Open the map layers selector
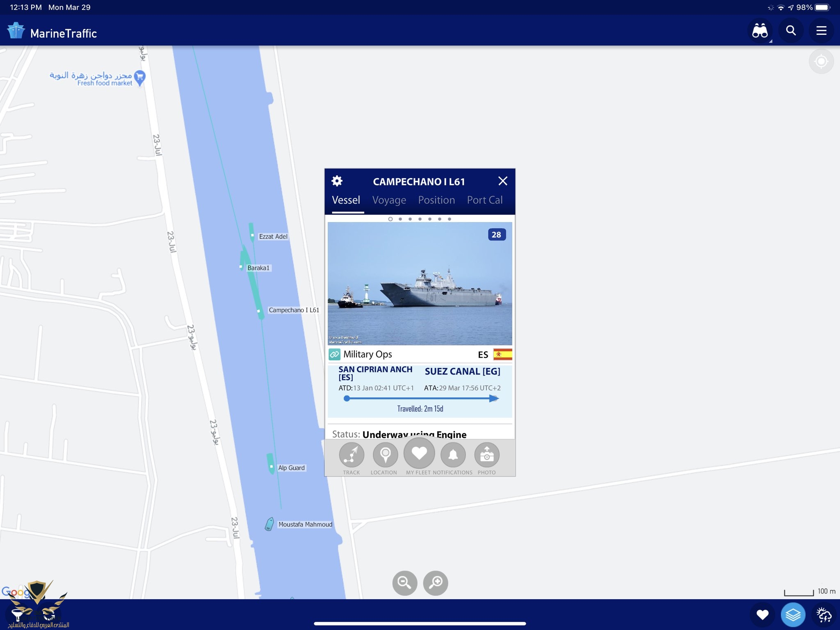 [793, 614]
